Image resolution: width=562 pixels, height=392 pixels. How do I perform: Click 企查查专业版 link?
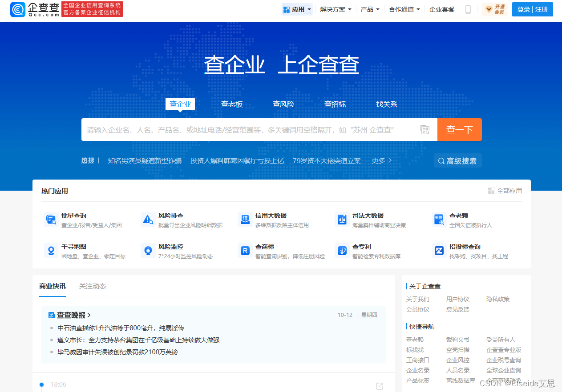(504, 350)
